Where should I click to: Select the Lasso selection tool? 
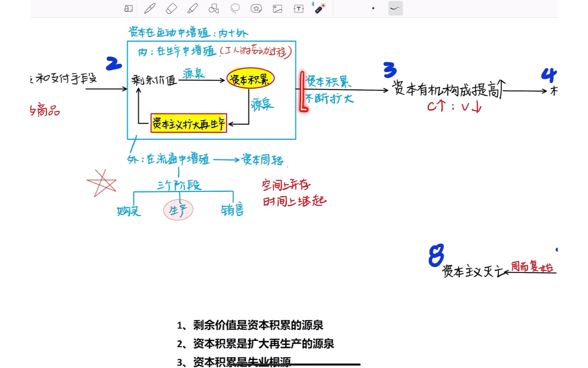pyautogui.click(x=235, y=8)
